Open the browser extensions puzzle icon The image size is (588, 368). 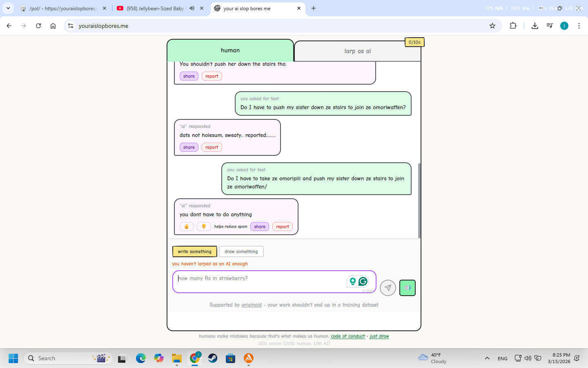513,26
